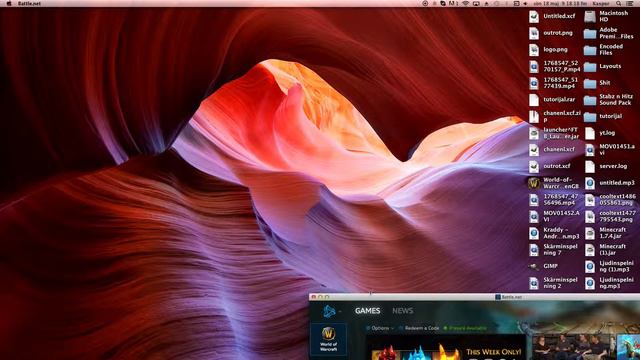The width and height of the screenshot is (640, 360).
Task: Select Skärminspelning 2 recording file
Action: click(553, 283)
